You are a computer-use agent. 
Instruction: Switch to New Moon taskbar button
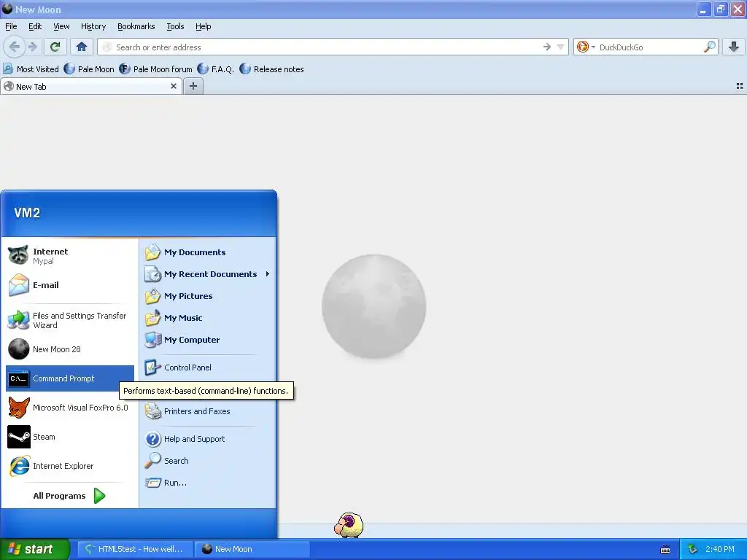pos(252,549)
